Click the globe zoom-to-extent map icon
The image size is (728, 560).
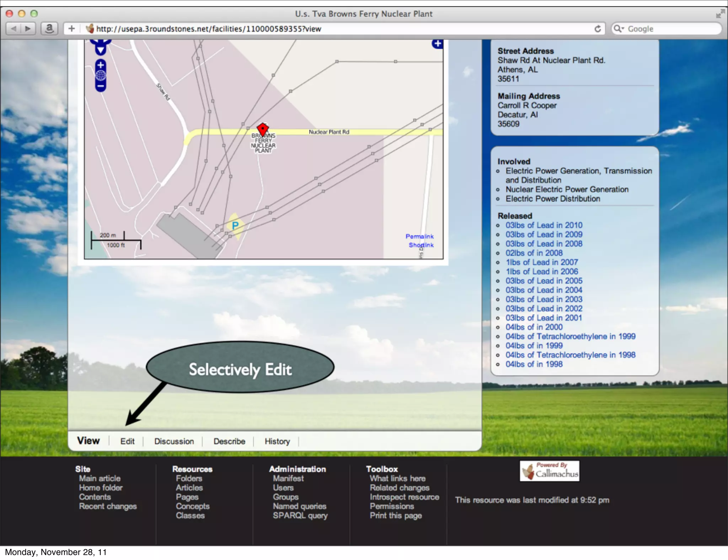click(x=101, y=75)
